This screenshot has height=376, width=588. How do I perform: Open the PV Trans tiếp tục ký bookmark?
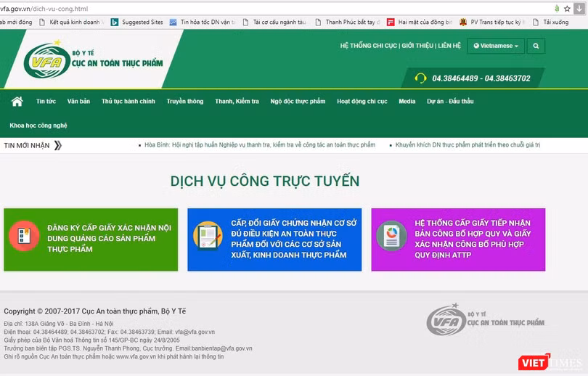click(492, 22)
